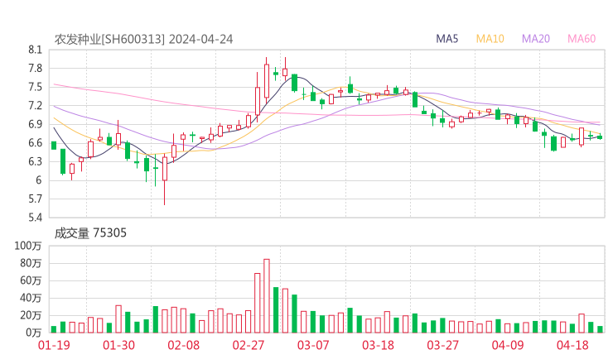The width and height of the screenshot is (613, 364).
Task: Click the 40万 volume axis label
Action: tap(31, 298)
